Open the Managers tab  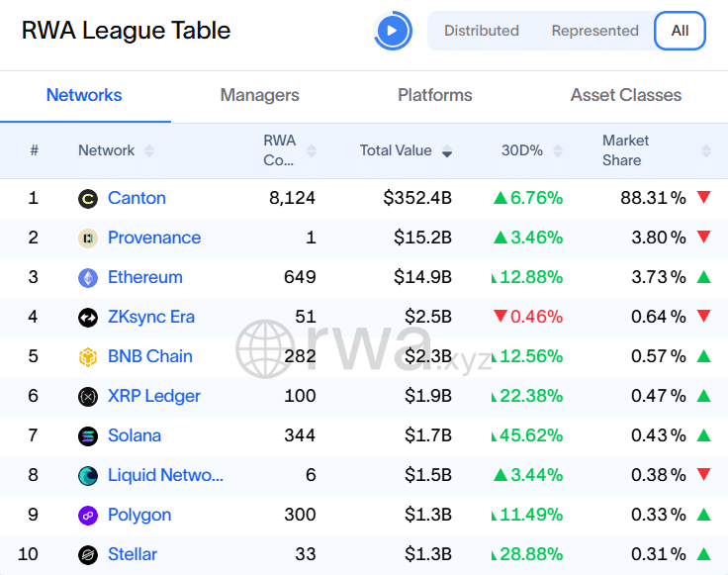tap(259, 95)
